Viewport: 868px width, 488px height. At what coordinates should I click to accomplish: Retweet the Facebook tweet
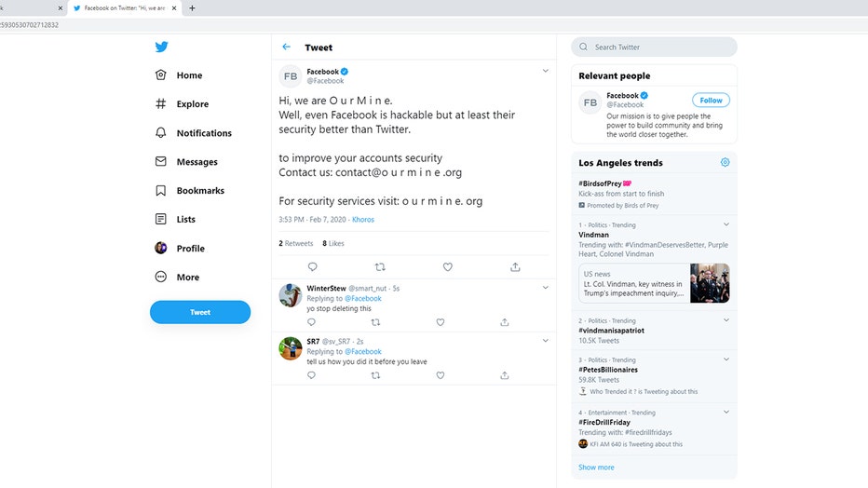pyautogui.click(x=380, y=267)
